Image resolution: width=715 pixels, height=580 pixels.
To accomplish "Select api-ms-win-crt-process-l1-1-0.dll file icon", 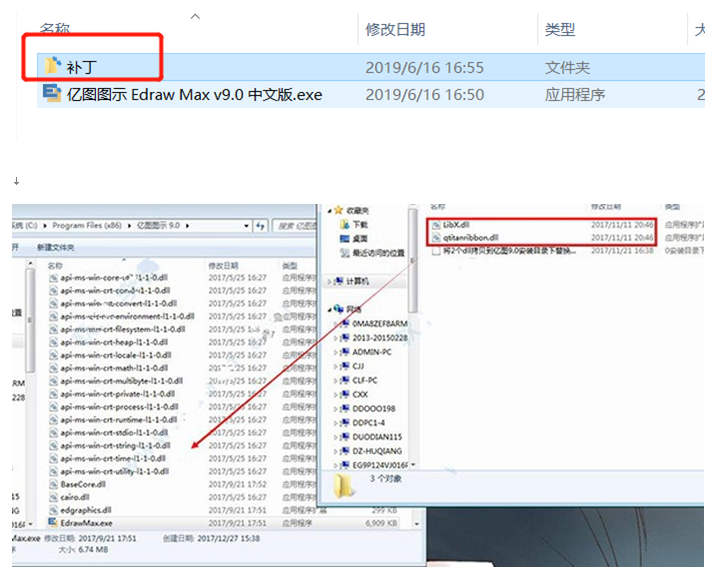I will [53, 407].
